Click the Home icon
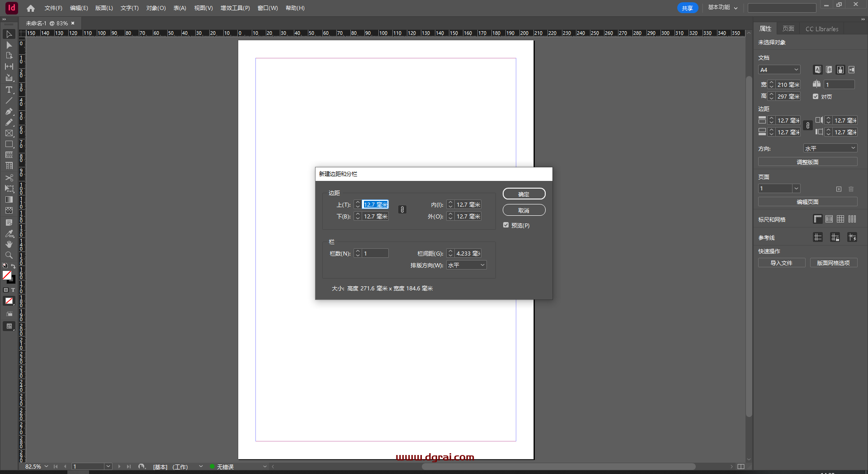This screenshot has height=474, width=868. (x=31, y=8)
